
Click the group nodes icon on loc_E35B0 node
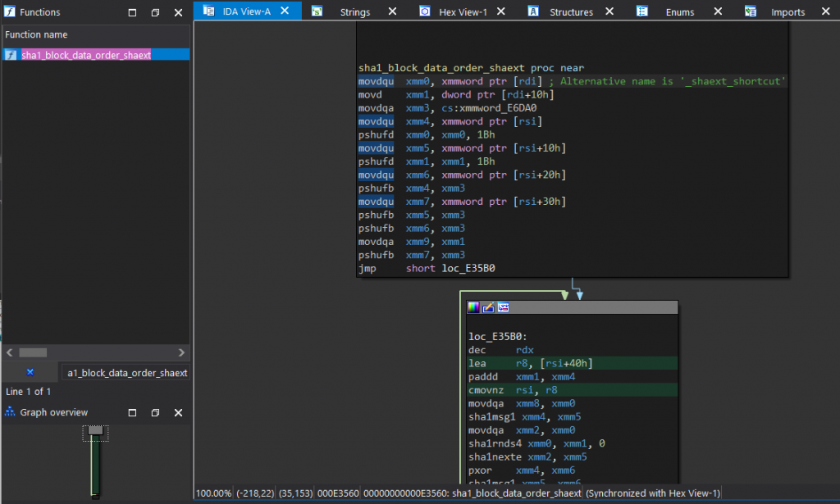pos(503,307)
